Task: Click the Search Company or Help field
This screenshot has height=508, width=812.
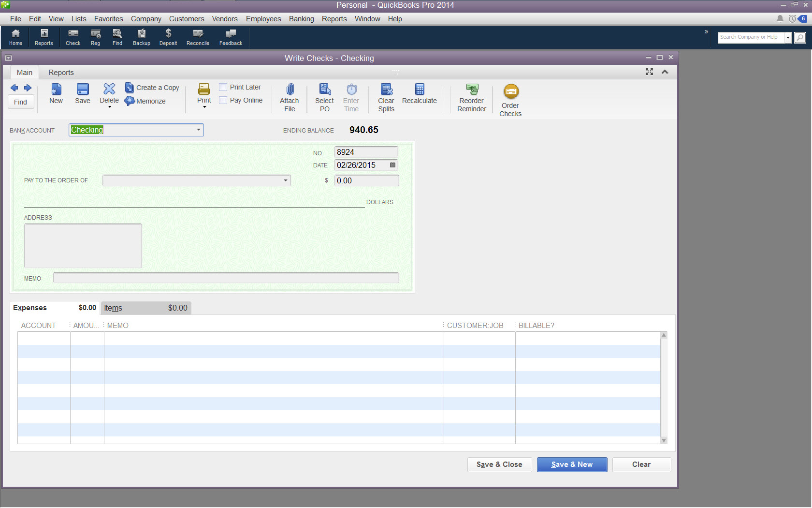Action: coord(751,37)
